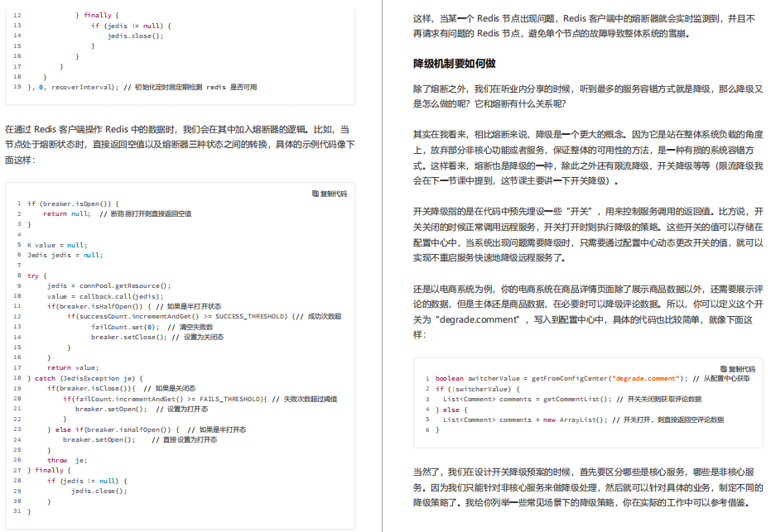Click 'boolean switcherValue = getFromConfigCenter' code line
Image resolution: width=771 pixels, height=532 pixels.
(592, 378)
